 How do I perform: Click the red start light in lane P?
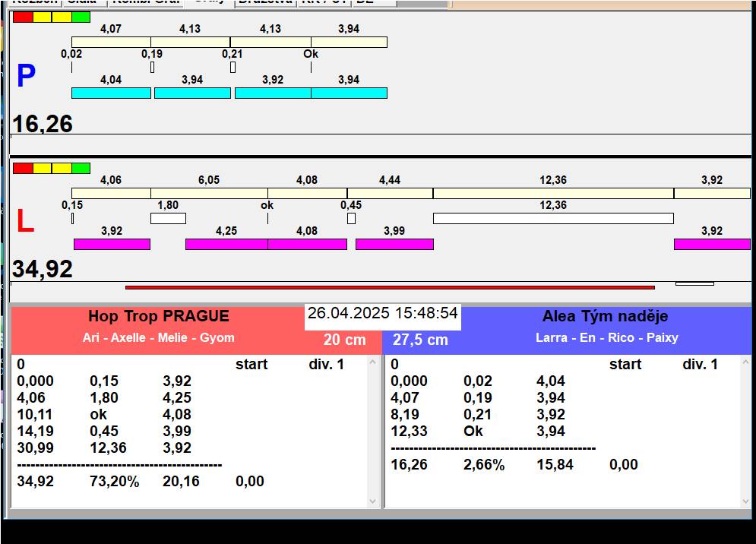pos(23,17)
